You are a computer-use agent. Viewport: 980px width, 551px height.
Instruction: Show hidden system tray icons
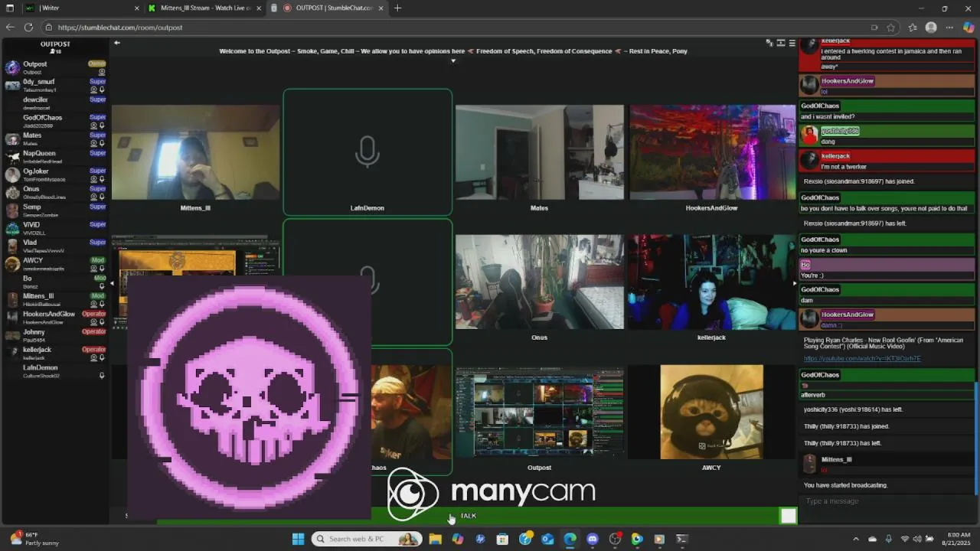(x=856, y=539)
